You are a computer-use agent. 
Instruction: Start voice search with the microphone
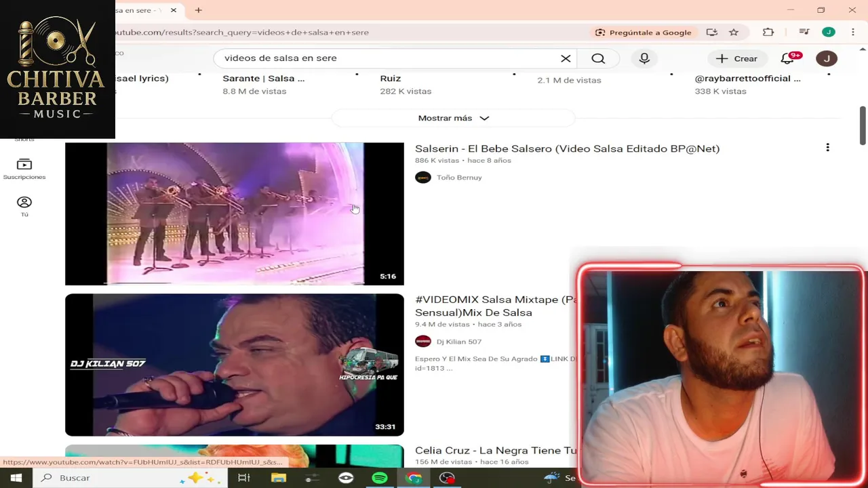pyautogui.click(x=644, y=58)
